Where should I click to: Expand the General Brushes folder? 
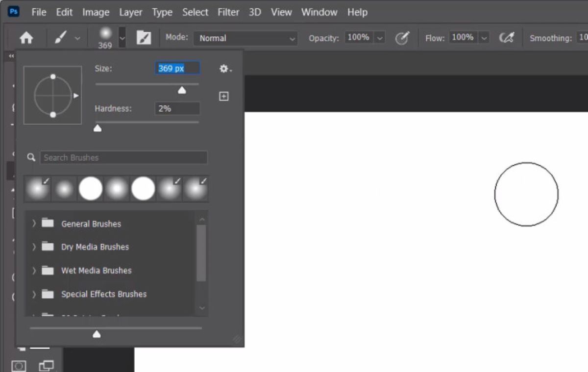[x=34, y=223]
